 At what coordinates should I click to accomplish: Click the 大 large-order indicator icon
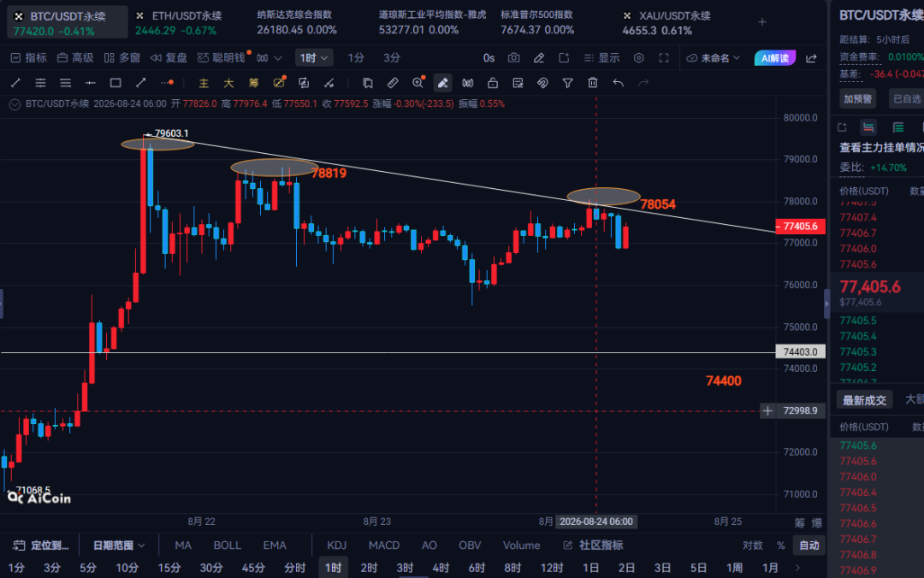(x=228, y=83)
